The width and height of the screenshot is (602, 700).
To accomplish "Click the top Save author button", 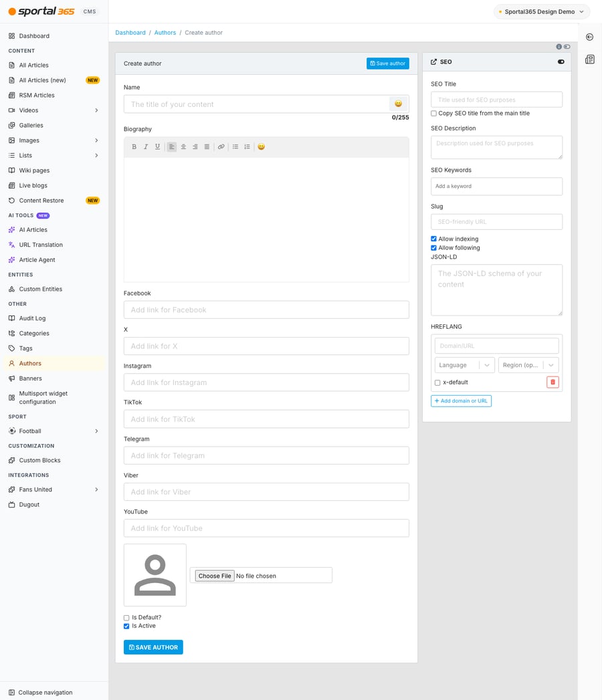I will coord(388,64).
